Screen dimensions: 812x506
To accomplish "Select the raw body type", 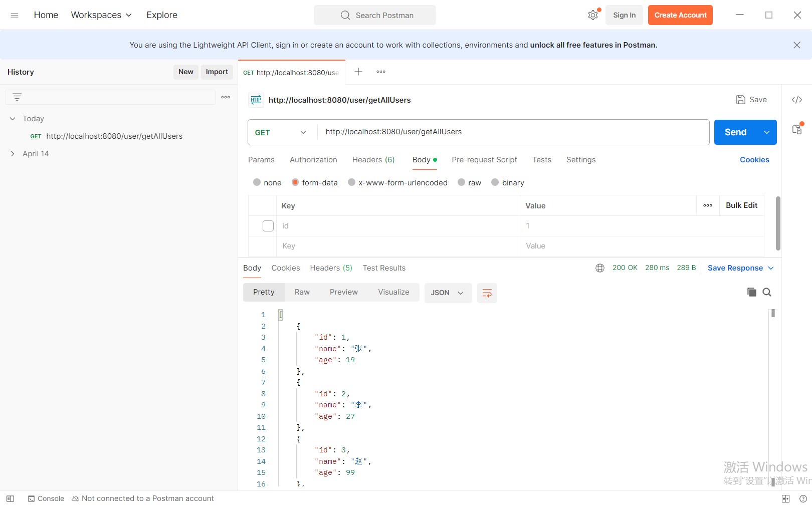I will 470,182.
